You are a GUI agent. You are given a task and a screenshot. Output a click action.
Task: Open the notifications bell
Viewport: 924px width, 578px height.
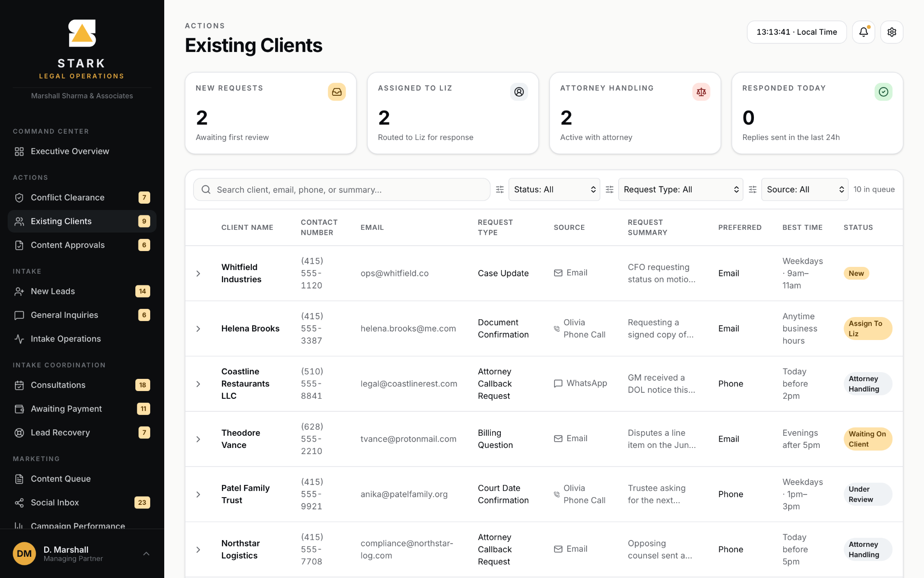(864, 32)
